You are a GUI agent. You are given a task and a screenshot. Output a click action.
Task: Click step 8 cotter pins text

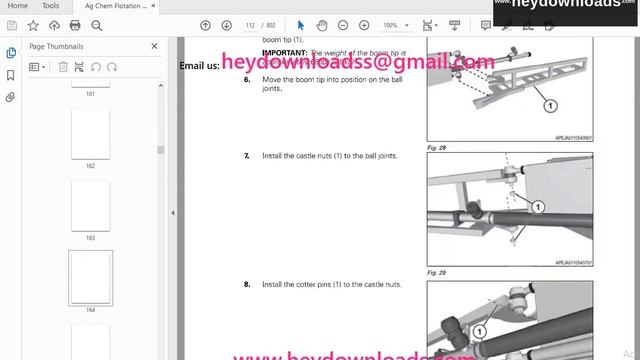(x=332, y=284)
